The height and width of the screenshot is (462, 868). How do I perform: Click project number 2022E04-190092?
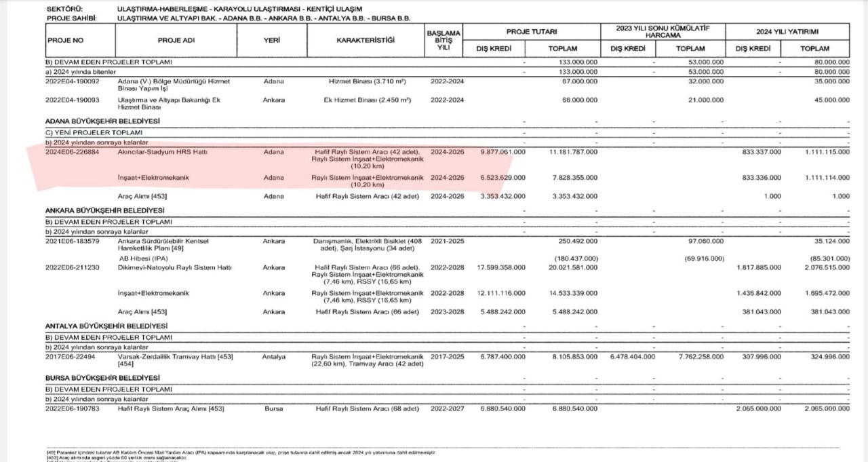coord(72,81)
